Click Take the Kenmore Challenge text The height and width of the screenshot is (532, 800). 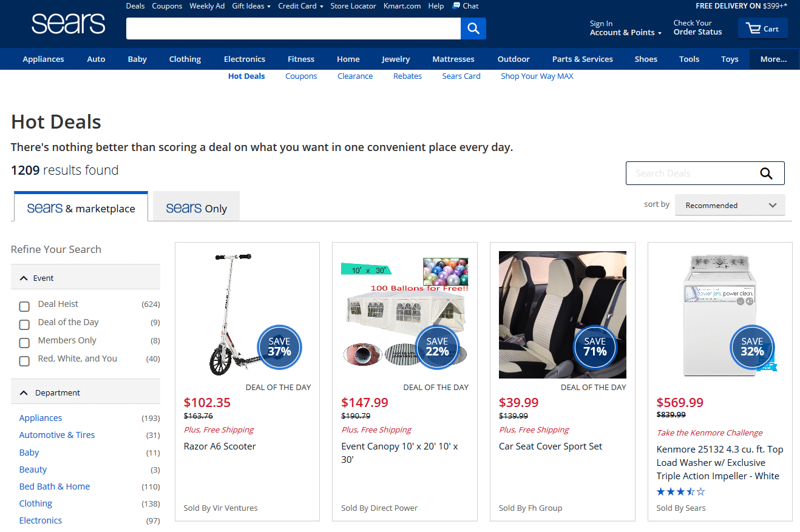(x=710, y=433)
